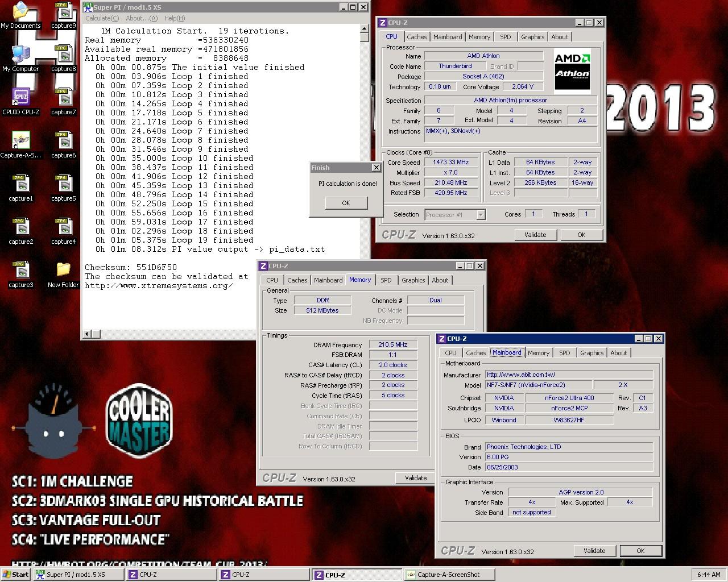Switch to CPU tab in Memory window
728x582 pixels.
pyautogui.click(x=272, y=280)
